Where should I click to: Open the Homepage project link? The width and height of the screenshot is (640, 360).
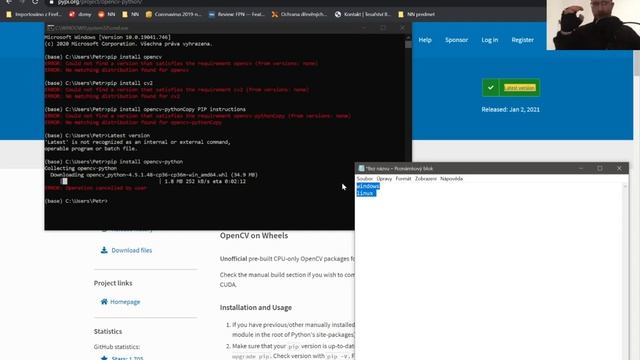125,302
